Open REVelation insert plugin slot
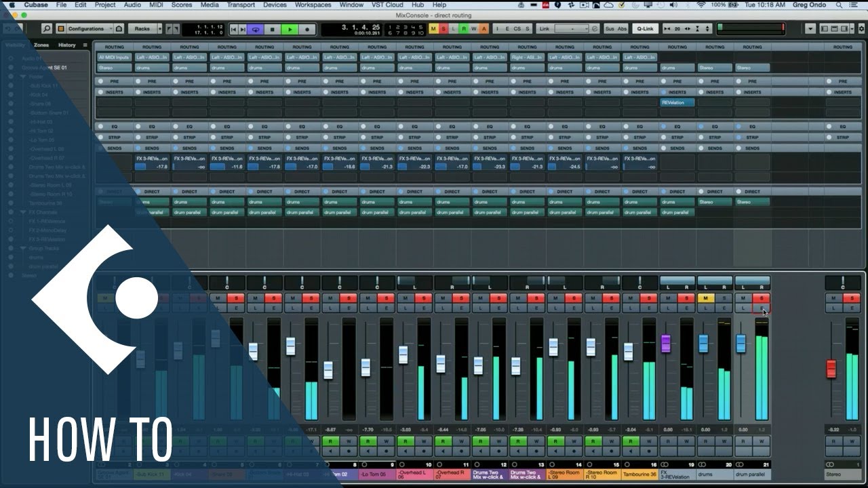 pyautogui.click(x=677, y=102)
